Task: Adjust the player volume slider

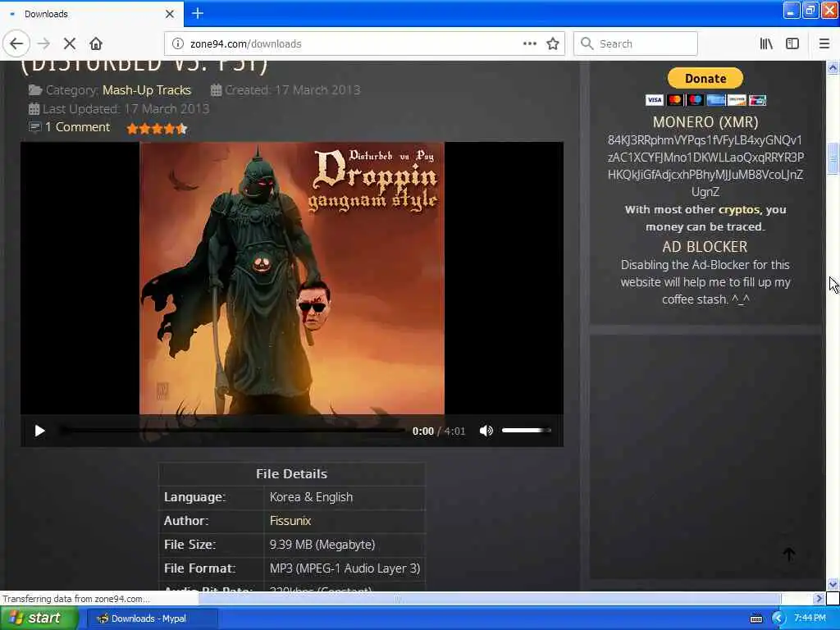Action: (x=526, y=430)
